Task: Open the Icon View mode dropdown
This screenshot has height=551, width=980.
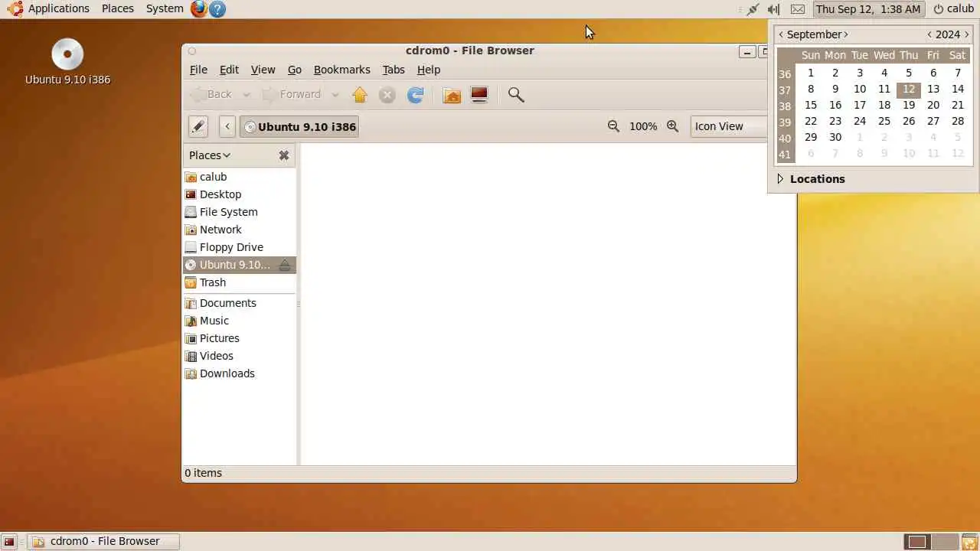Action: [x=730, y=126]
